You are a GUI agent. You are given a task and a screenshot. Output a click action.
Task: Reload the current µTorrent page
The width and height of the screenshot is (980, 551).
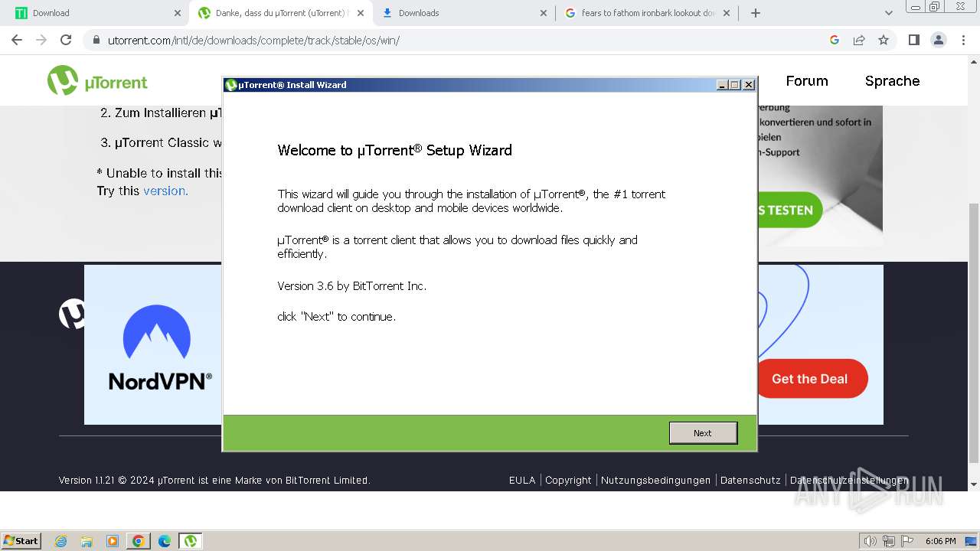tap(66, 40)
